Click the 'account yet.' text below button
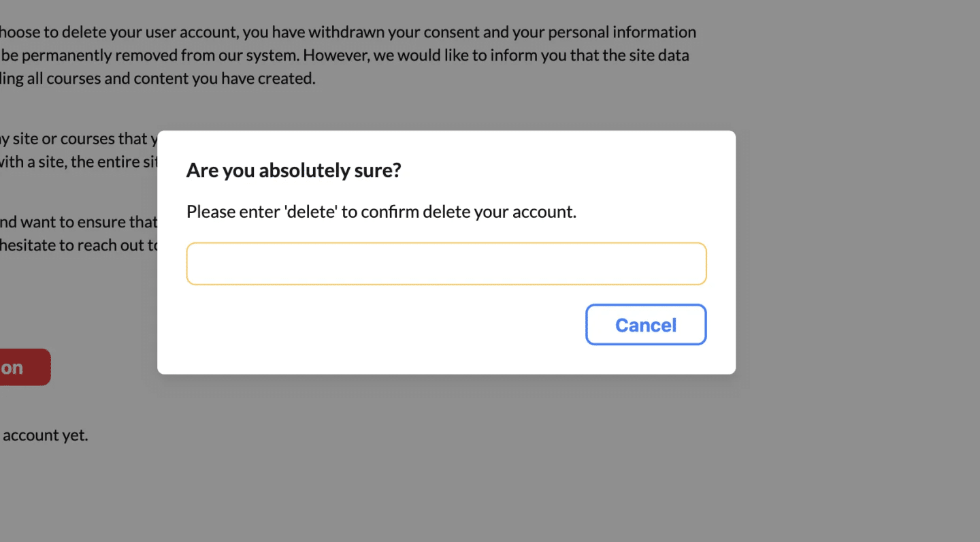The width and height of the screenshot is (980, 542). (x=45, y=434)
